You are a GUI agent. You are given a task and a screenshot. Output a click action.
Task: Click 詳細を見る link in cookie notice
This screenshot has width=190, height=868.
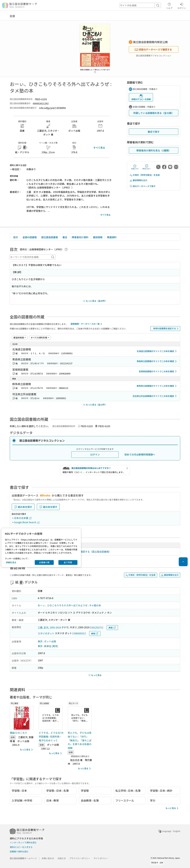coord(11,562)
